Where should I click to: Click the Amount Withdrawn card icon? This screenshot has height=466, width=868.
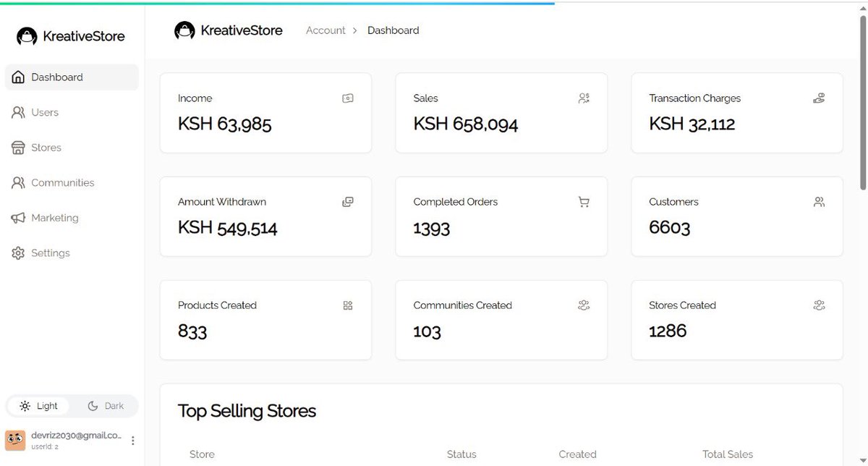(x=348, y=202)
